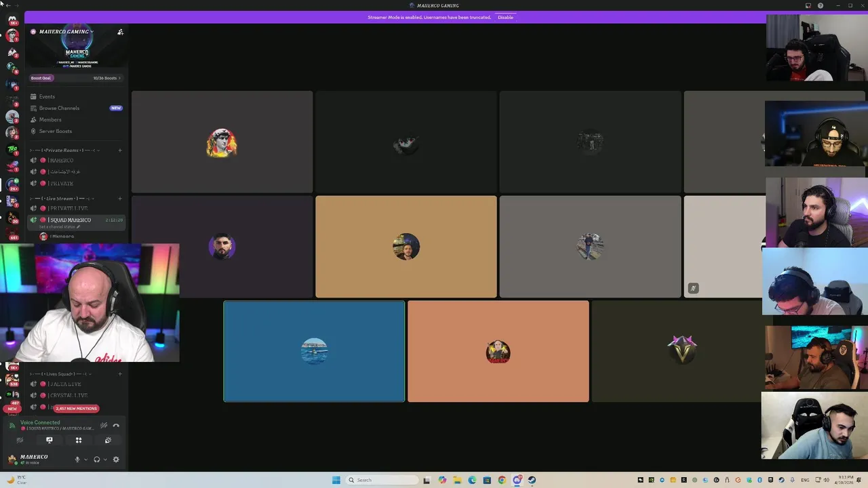Go back with the back arrow
The image size is (868, 488).
8,5
